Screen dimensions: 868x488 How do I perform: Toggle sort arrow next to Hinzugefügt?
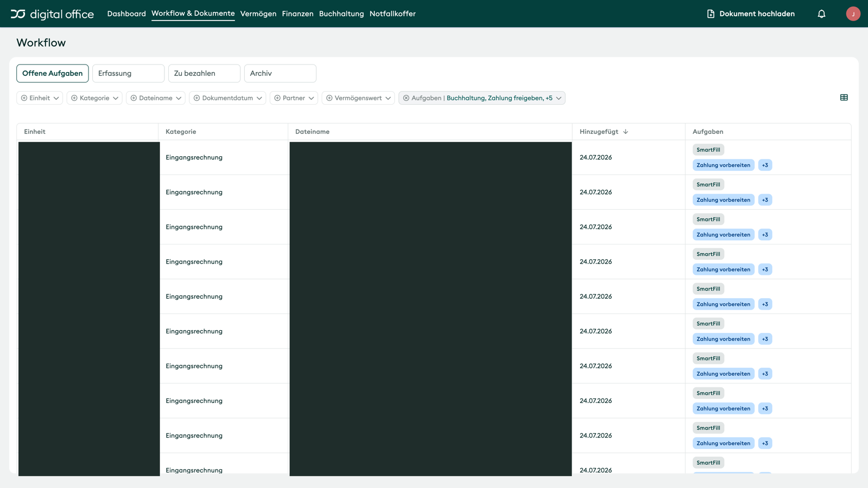coord(626,132)
